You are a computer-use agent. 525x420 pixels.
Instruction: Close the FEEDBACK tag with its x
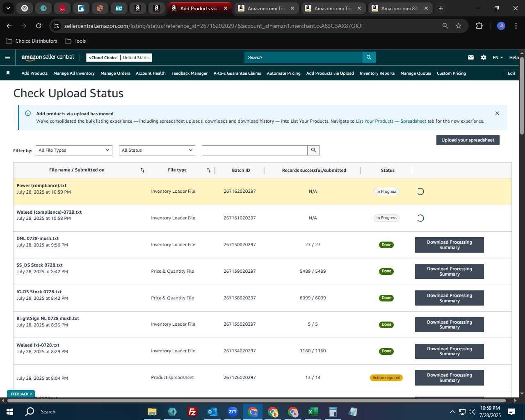coord(31,394)
